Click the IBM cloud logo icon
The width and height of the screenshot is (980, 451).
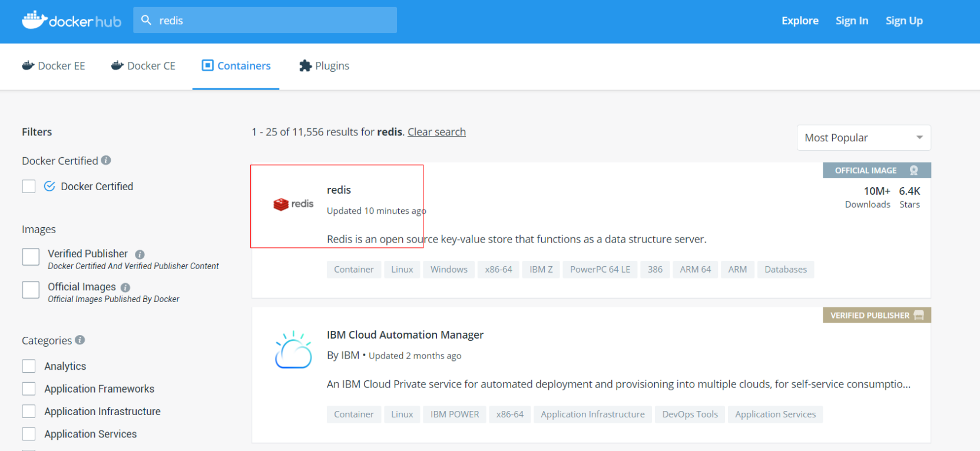pos(293,350)
